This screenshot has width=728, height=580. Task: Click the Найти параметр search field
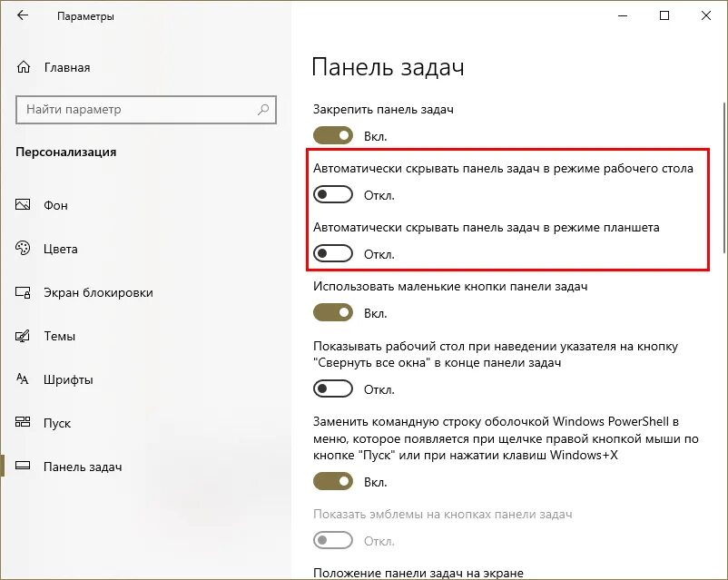coord(146,110)
